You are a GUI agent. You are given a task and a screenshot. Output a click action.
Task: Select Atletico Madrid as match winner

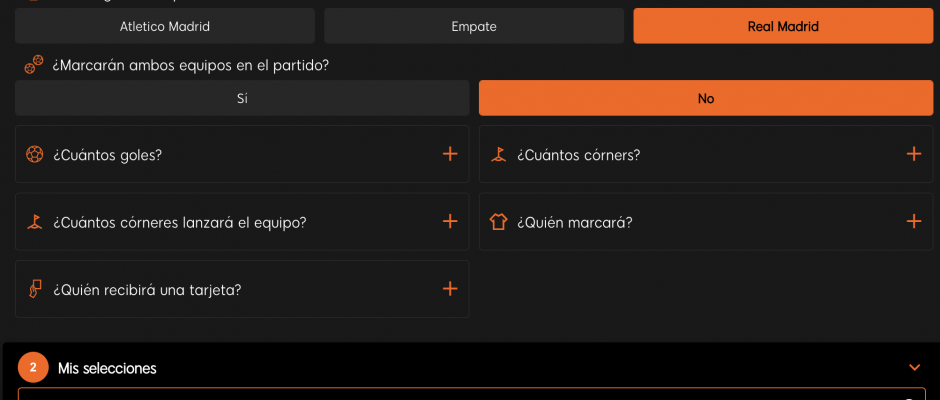(x=165, y=26)
